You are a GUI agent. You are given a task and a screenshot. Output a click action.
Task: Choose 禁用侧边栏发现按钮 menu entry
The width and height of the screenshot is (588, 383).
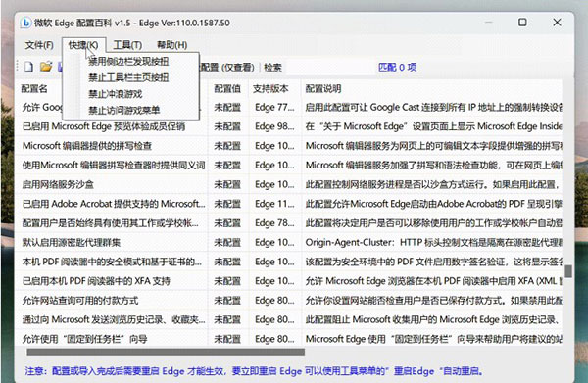click(128, 61)
